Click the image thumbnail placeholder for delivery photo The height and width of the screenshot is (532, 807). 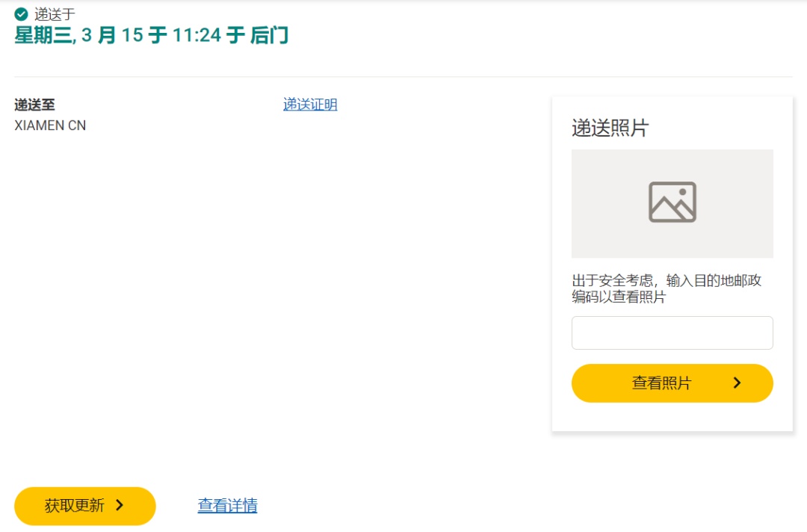pos(672,202)
